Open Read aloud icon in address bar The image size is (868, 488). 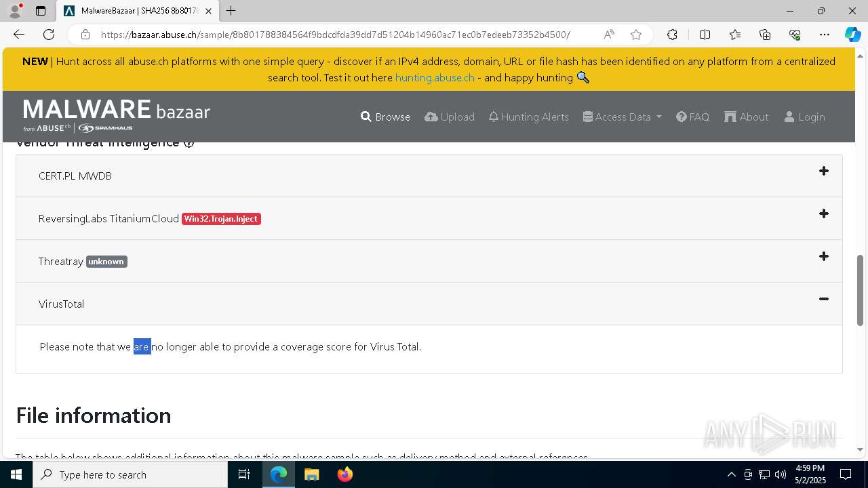(x=609, y=35)
